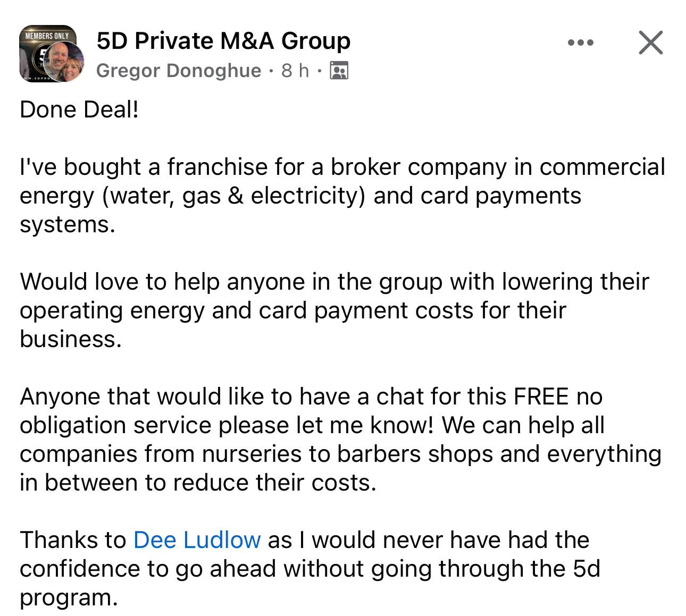Click the group members audience icon
Screen dimensions: 686x616
(x=339, y=70)
